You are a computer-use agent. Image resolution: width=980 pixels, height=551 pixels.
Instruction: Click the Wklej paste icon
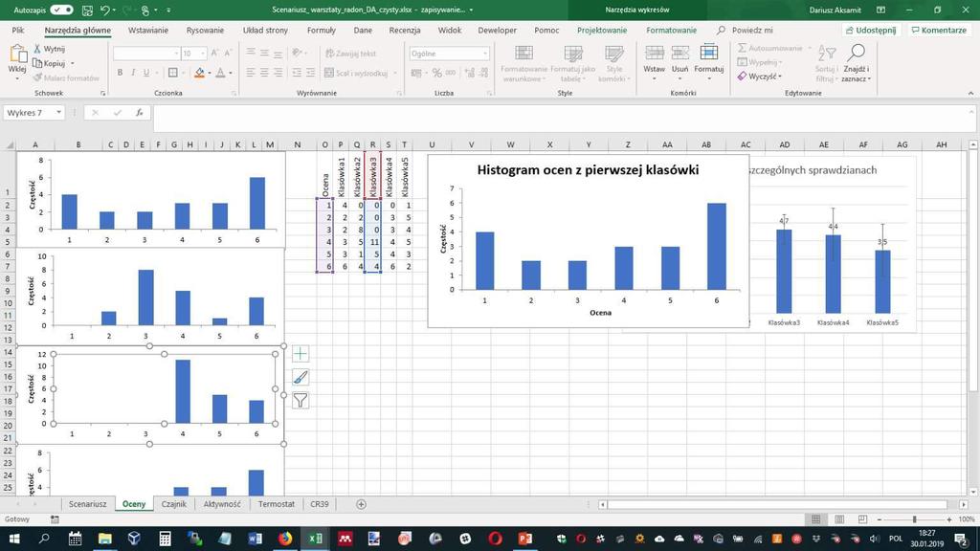(17, 55)
